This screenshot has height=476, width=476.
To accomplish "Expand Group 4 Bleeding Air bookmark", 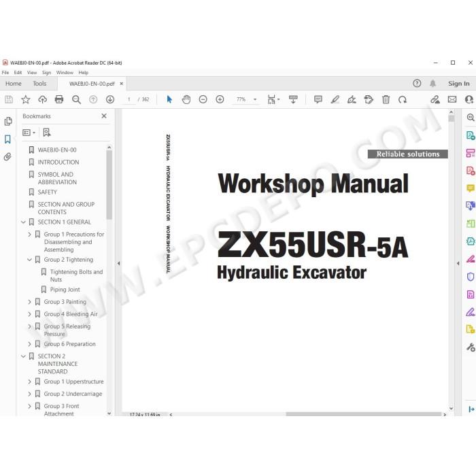I will [x=29, y=314].
